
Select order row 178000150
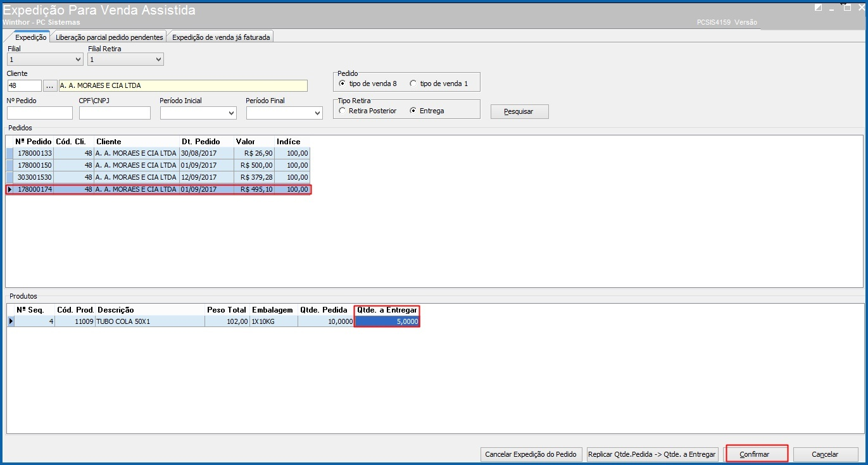click(x=158, y=165)
